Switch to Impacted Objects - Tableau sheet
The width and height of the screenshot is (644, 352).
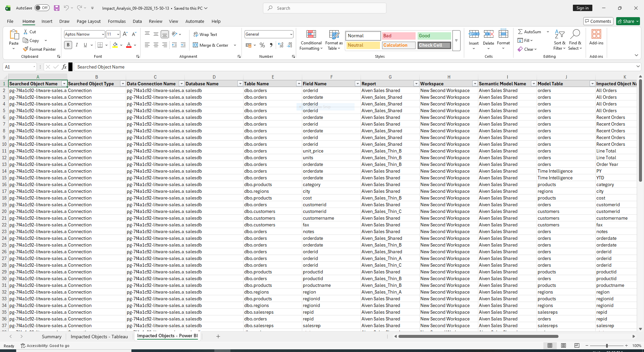pos(99,337)
